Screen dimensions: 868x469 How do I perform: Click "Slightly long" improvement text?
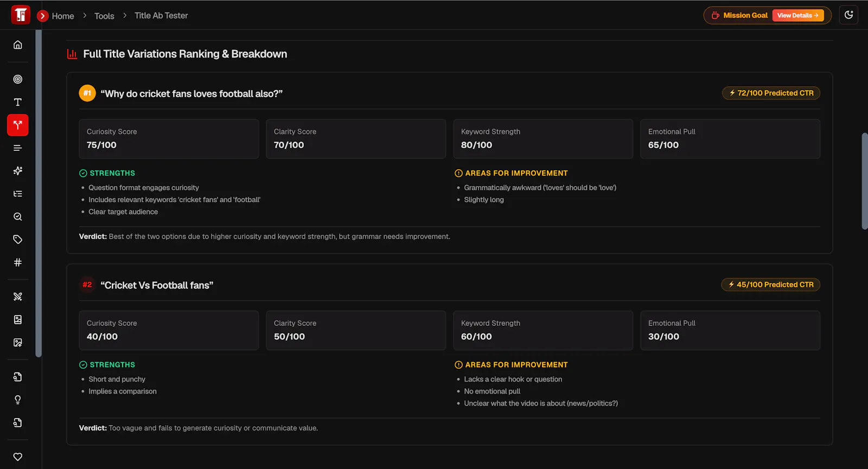coord(484,200)
